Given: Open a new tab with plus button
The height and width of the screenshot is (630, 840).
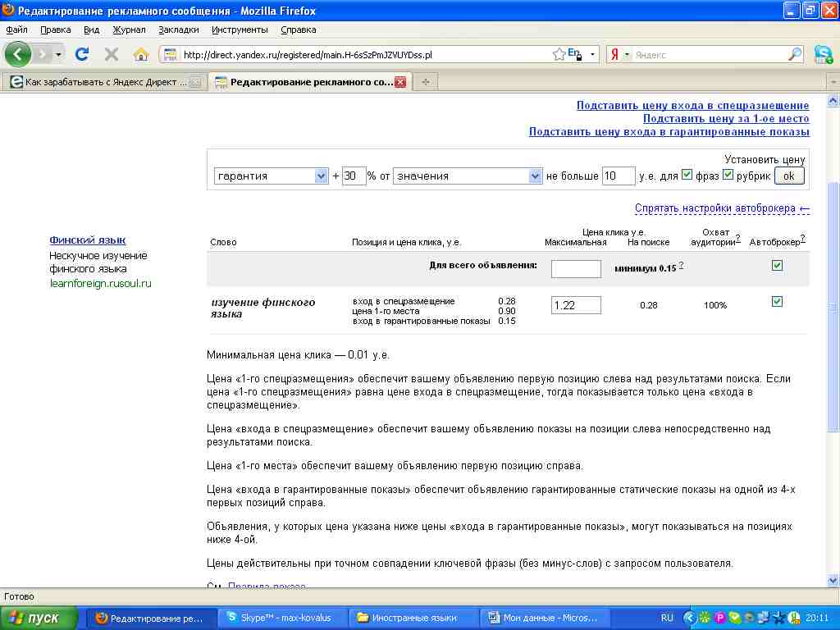Looking at the screenshot, I should click(x=426, y=82).
